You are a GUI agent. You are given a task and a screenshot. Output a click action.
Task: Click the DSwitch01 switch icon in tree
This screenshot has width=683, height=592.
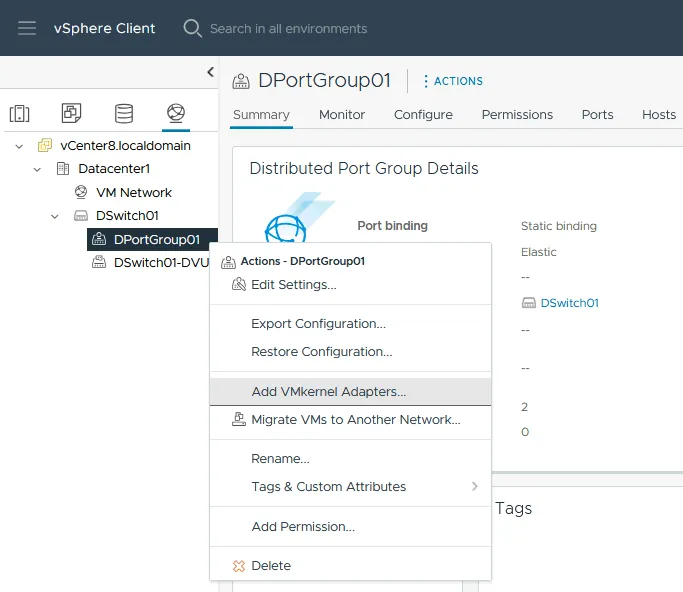pyautogui.click(x=81, y=216)
